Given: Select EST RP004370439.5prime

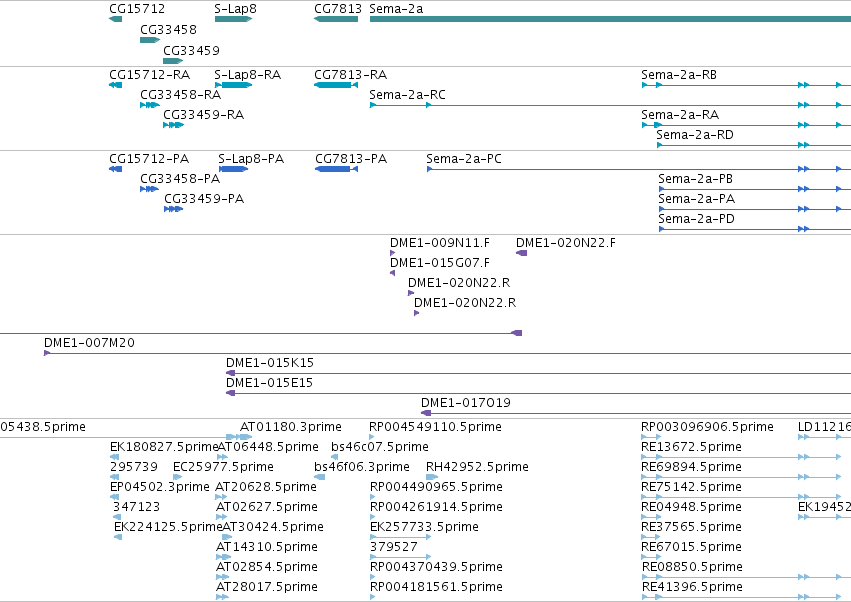Looking at the screenshot, I should tap(372, 577).
